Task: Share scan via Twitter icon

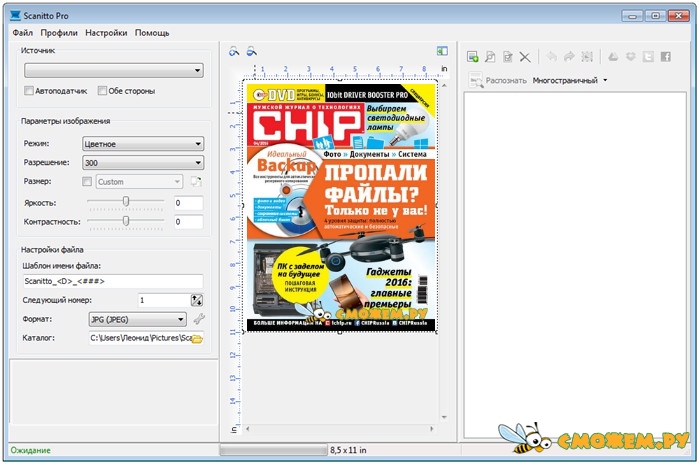Action: click(x=648, y=56)
